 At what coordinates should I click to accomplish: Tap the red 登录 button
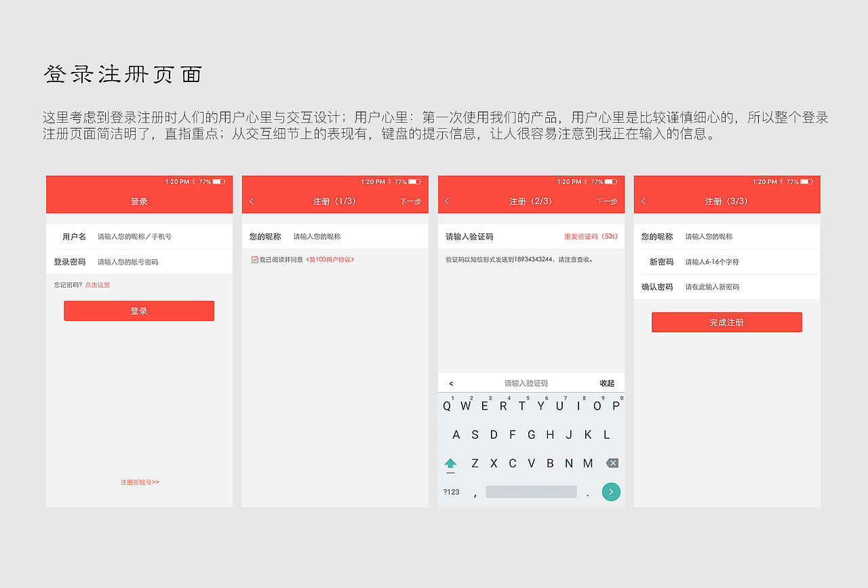click(139, 311)
